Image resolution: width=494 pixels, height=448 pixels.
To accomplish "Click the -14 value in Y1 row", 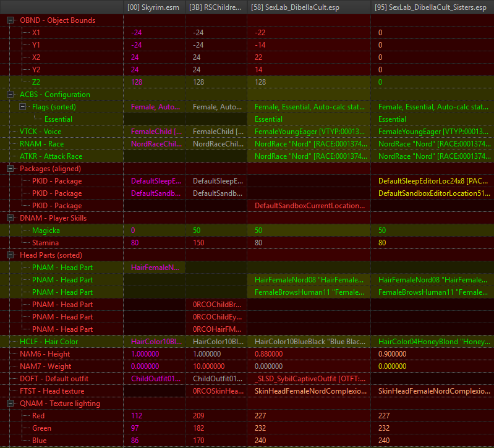I will coord(260,45).
